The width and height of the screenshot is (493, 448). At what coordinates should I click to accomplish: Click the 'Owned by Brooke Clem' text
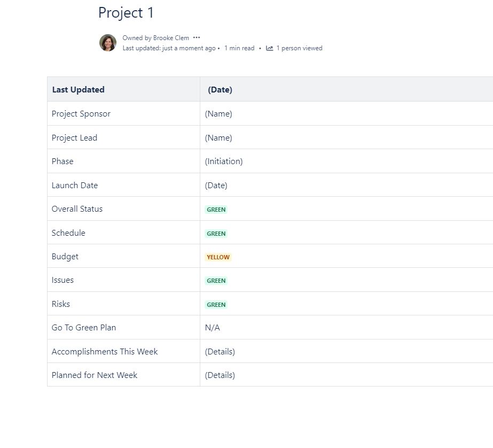click(155, 38)
